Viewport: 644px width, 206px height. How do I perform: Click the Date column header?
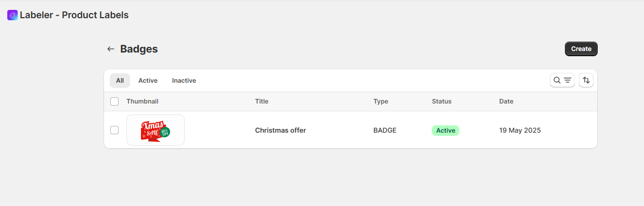[506, 101]
